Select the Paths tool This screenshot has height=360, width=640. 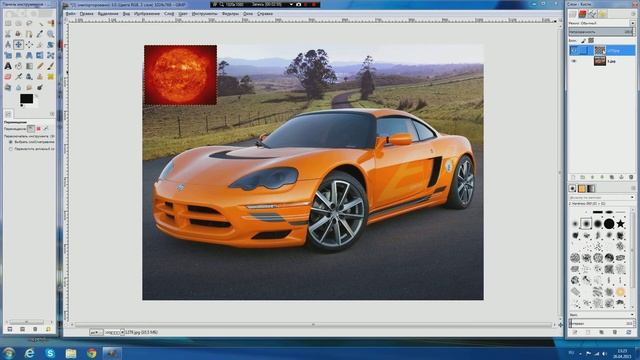coord(29,34)
